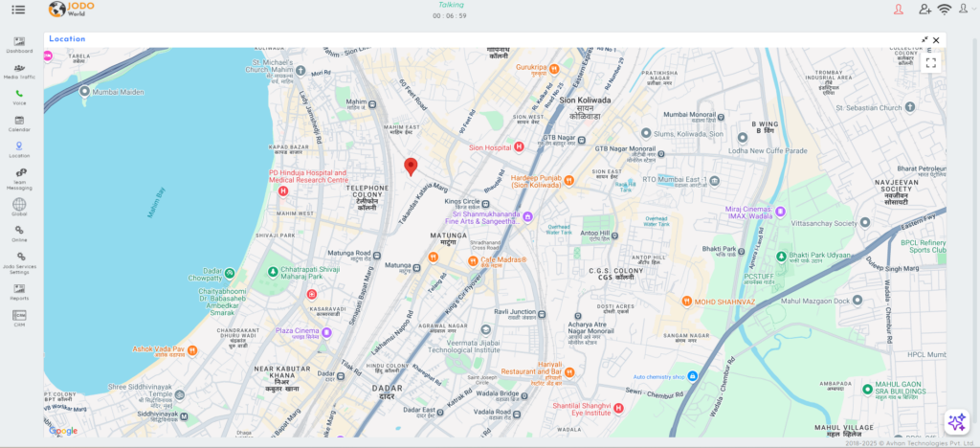This screenshot has width=980, height=448.
Task: Open the user profile dropdown
Action: 968,9
